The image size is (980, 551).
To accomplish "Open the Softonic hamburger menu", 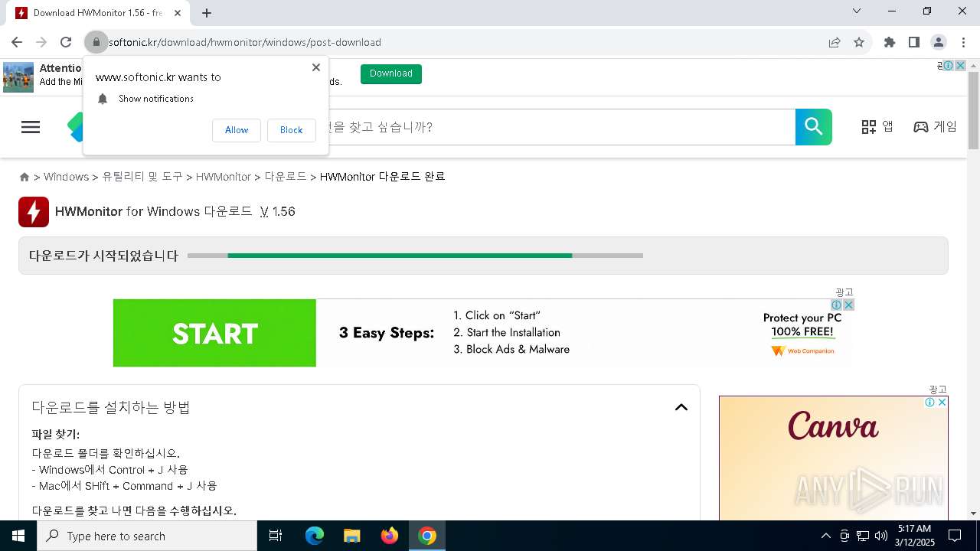I will pos(31,127).
